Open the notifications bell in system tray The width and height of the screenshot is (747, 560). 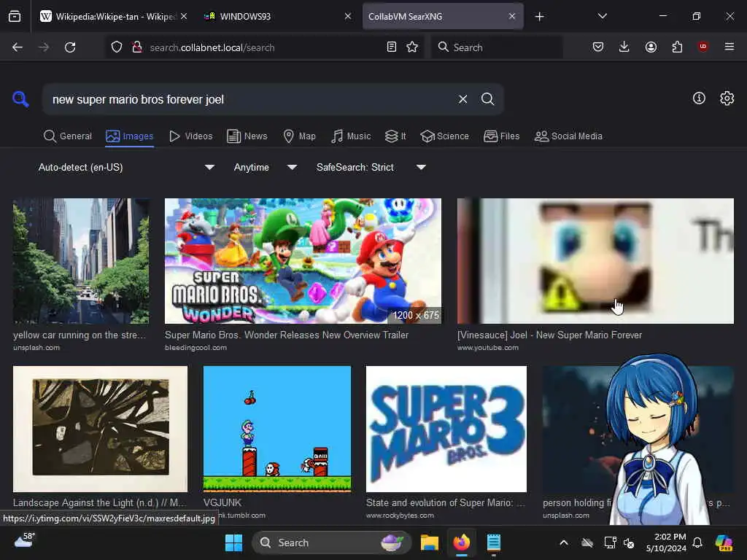[697, 542]
